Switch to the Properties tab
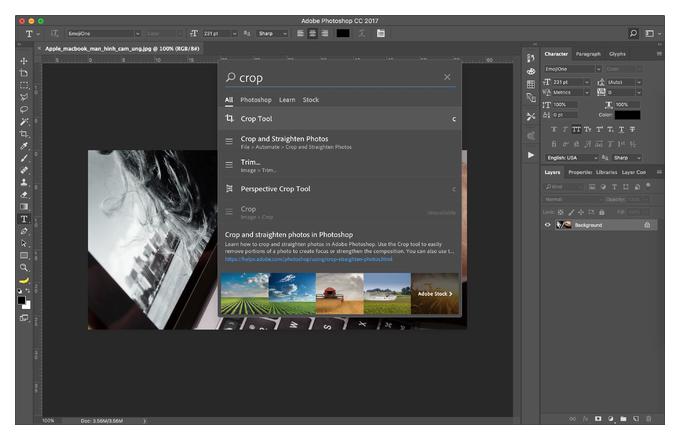 tap(580, 172)
